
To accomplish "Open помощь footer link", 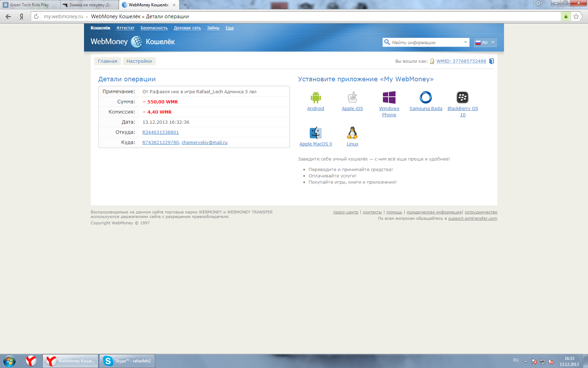I will coord(394,212).
